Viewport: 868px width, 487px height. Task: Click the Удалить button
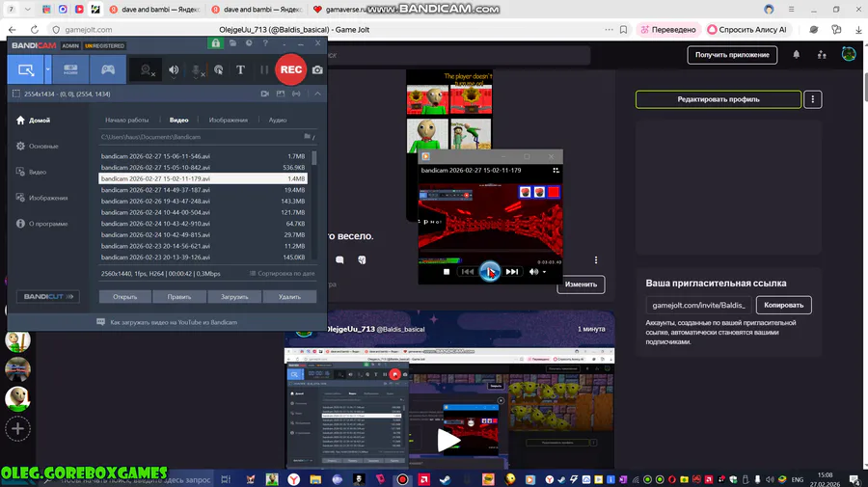(x=289, y=297)
